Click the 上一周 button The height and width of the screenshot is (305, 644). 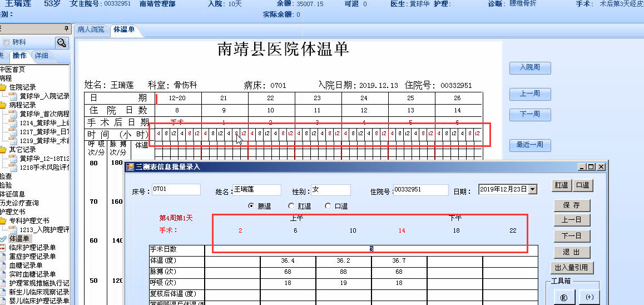530,94
